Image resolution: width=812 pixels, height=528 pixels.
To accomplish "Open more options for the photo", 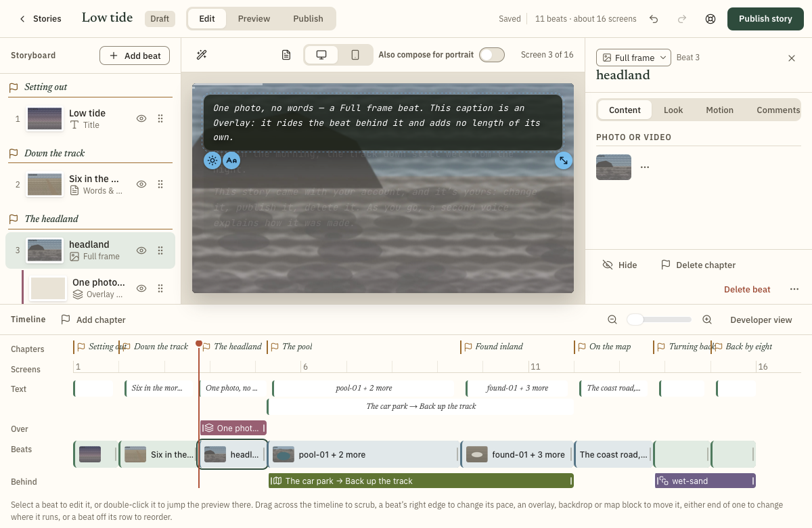I will click(645, 167).
